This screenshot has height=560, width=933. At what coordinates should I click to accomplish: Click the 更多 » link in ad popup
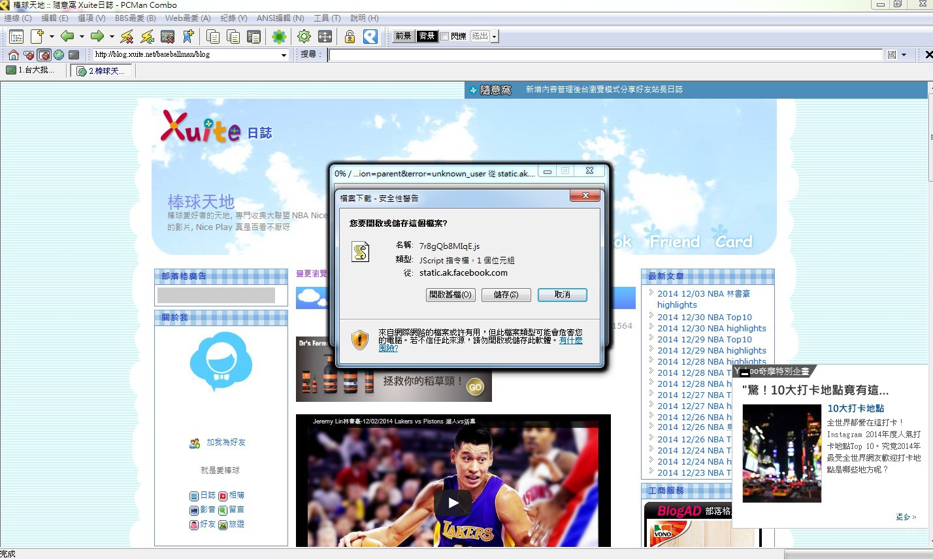906,517
